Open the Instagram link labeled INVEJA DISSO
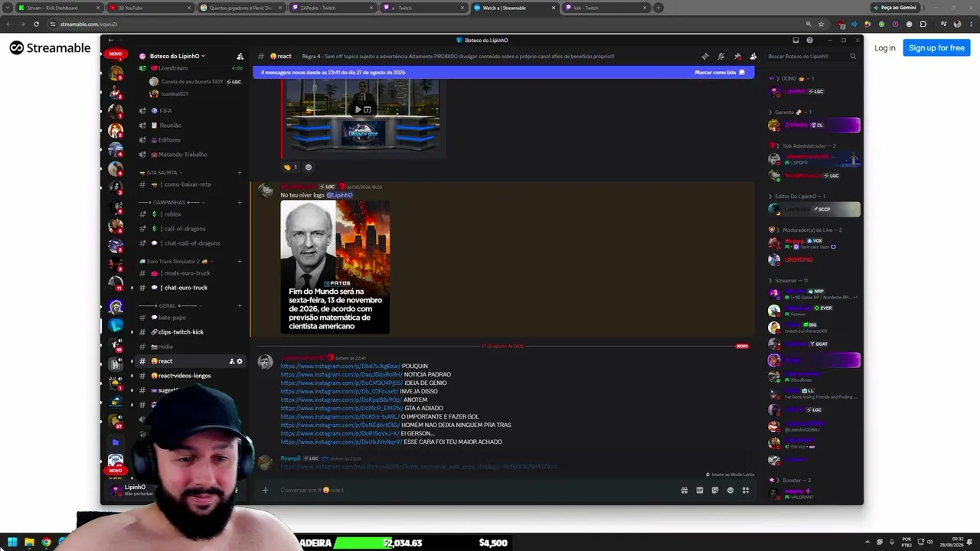The width and height of the screenshot is (980, 551). [339, 391]
